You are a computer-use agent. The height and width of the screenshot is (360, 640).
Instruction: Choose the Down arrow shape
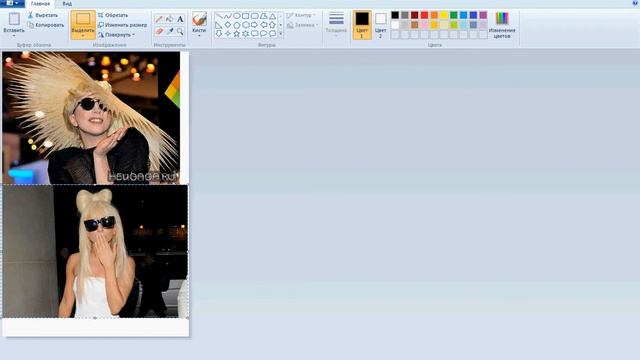point(219,34)
